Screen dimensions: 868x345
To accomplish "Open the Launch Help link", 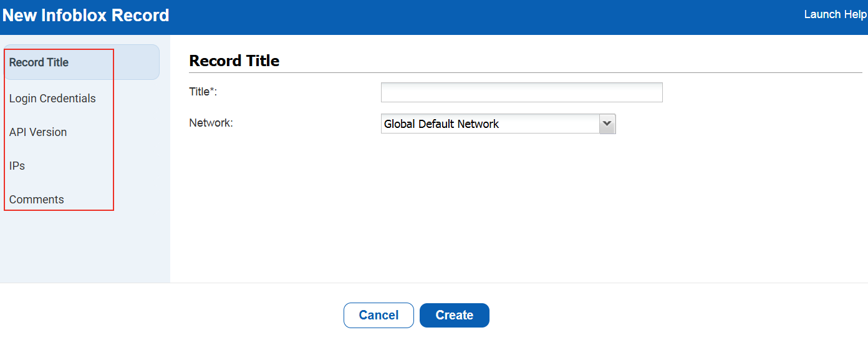I will coord(836,14).
